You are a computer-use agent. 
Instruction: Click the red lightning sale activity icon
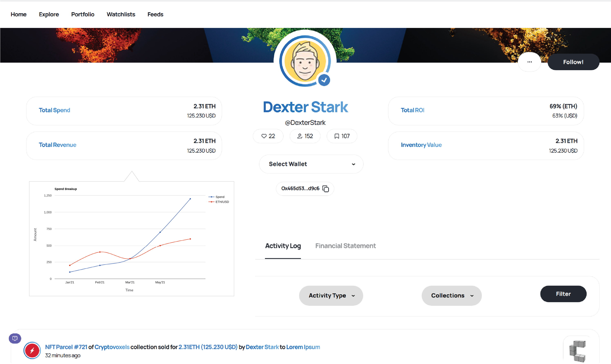click(x=32, y=350)
